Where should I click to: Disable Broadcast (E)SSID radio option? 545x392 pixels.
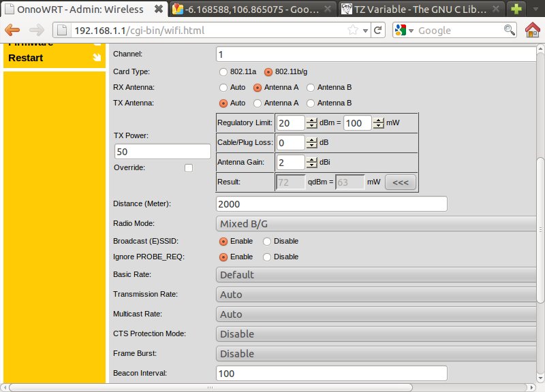point(267,242)
